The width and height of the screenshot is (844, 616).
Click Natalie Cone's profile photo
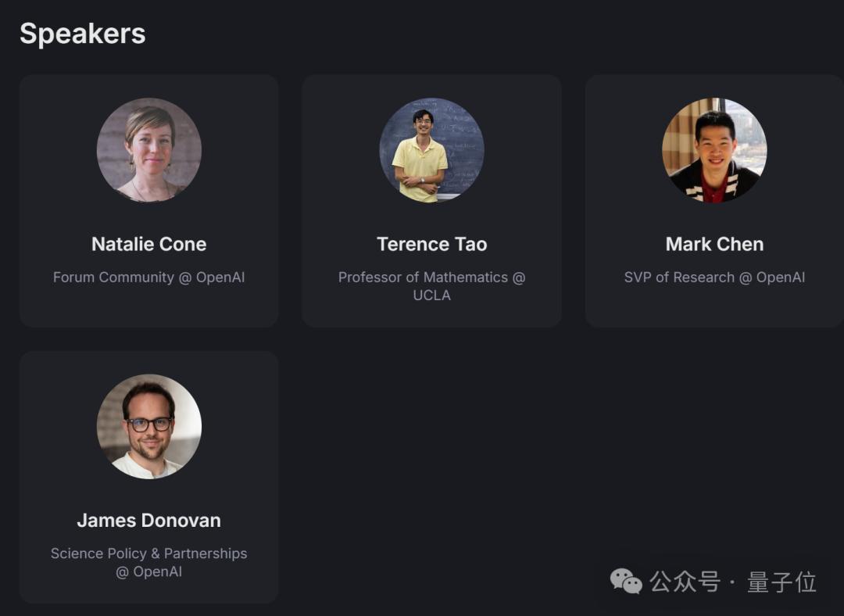tap(148, 149)
